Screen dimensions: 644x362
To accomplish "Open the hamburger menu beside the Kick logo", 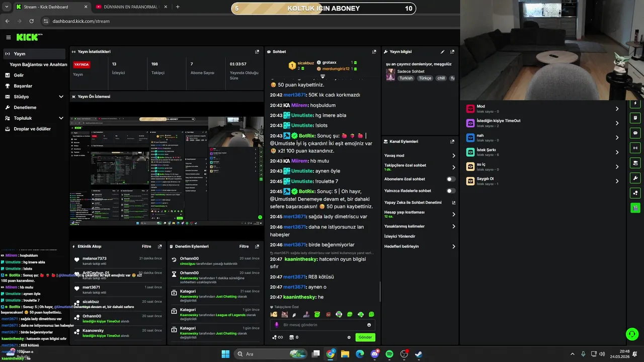I will (x=8, y=37).
